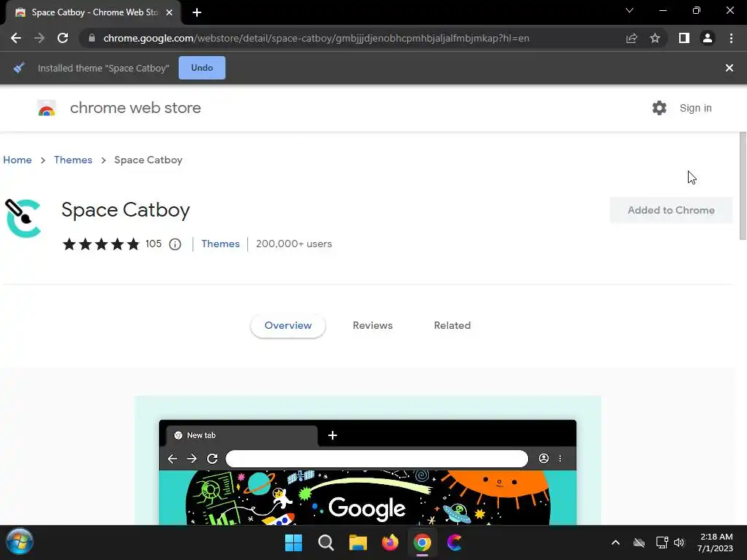Dismiss the installed theme infobar
The height and width of the screenshot is (560, 747).
coord(729,68)
